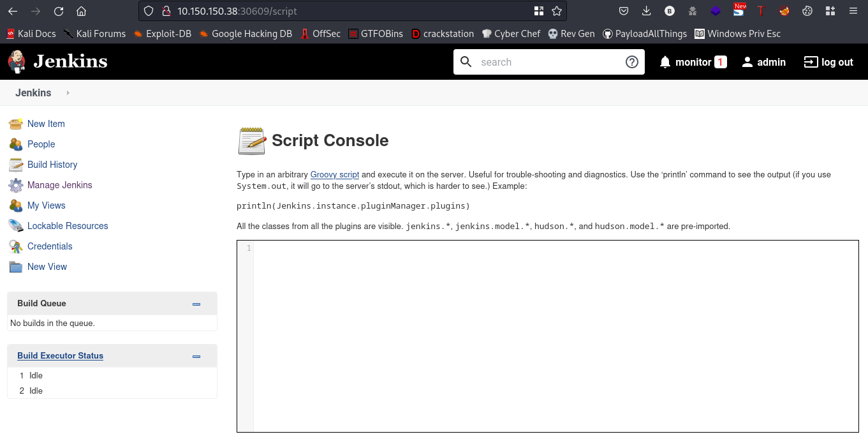The image size is (868, 439).
Task: Open the Firefox hamburger menu
Action: pyautogui.click(x=853, y=11)
